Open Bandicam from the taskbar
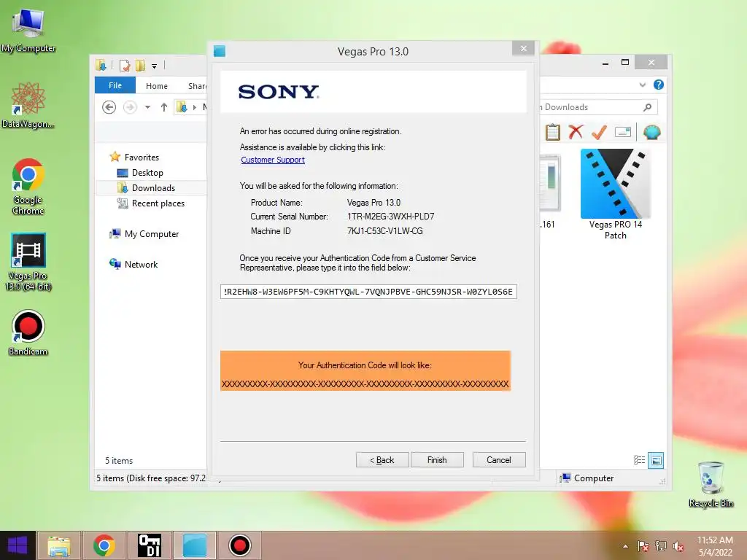 click(x=239, y=545)
